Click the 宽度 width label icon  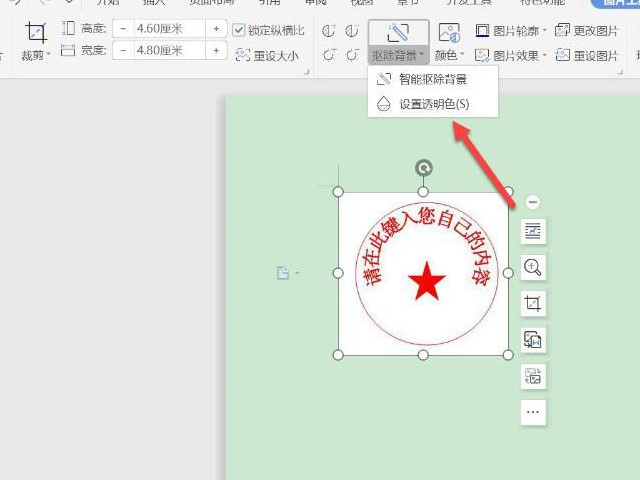[68, 50]
